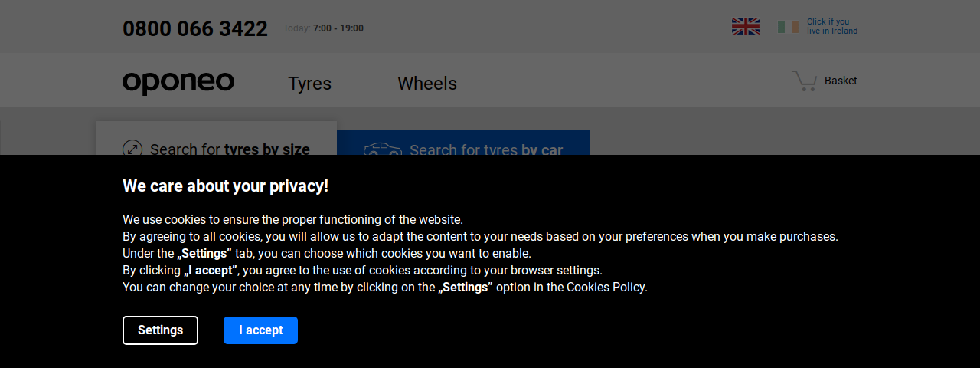Viewport: 980px width, 368px height.
Task: Click the We care about your privacy heading
Action: pos(226,186)
